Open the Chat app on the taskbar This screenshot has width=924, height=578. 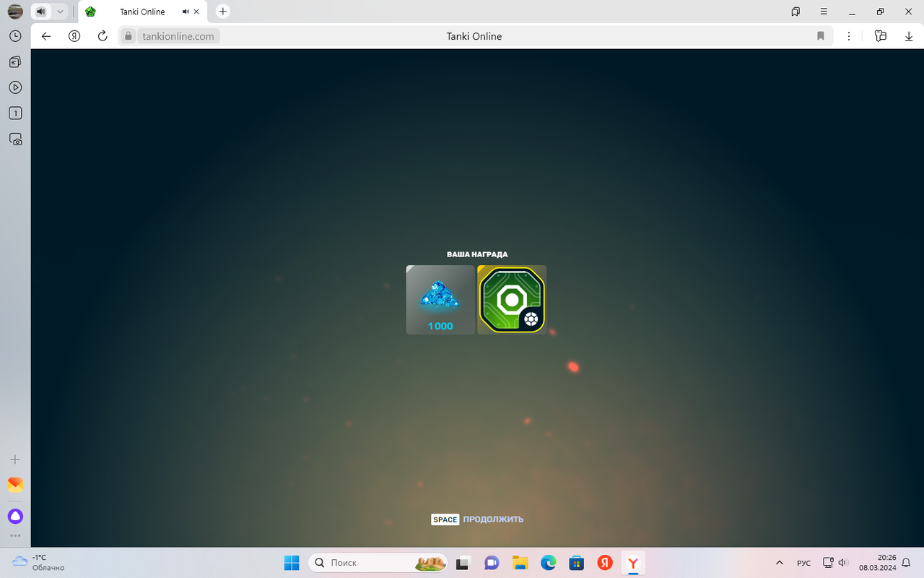pos(492,562)
